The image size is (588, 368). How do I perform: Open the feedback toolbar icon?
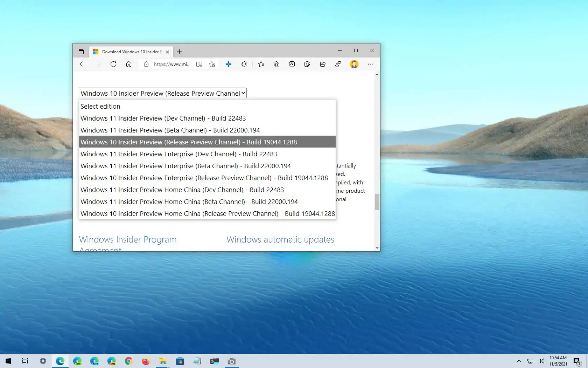click(338, 64)
